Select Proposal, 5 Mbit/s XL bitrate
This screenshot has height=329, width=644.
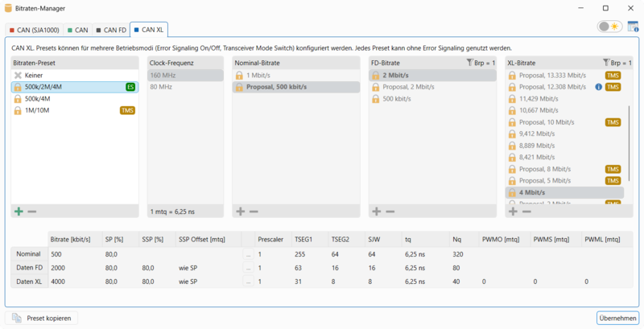click(565, 180)
